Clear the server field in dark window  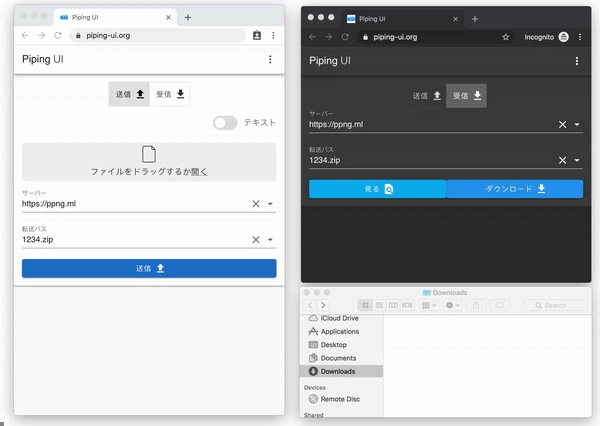pos(562,124)
